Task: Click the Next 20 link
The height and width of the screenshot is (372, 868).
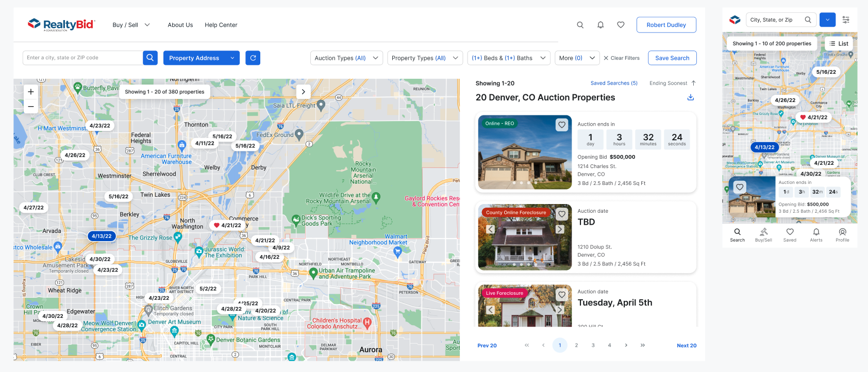Action: (x=687, y=345)
